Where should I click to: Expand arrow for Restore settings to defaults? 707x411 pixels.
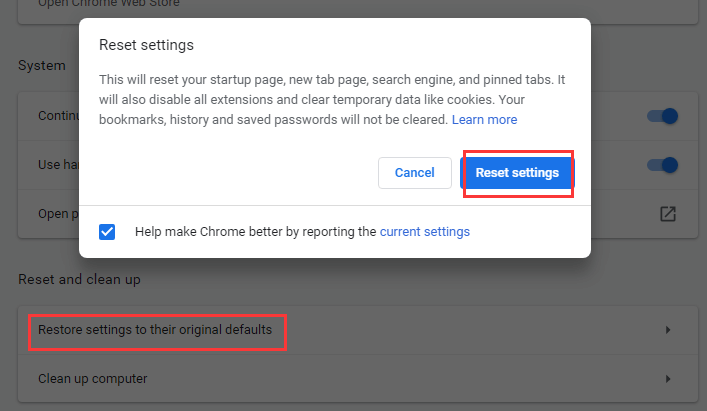pyautogui.click(x=668, y=330)
